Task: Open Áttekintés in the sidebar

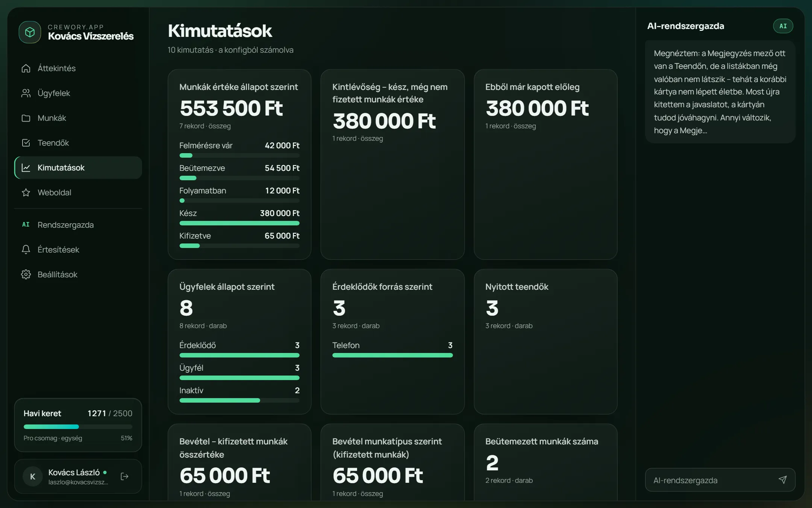Action: click(x=78, y=68)
